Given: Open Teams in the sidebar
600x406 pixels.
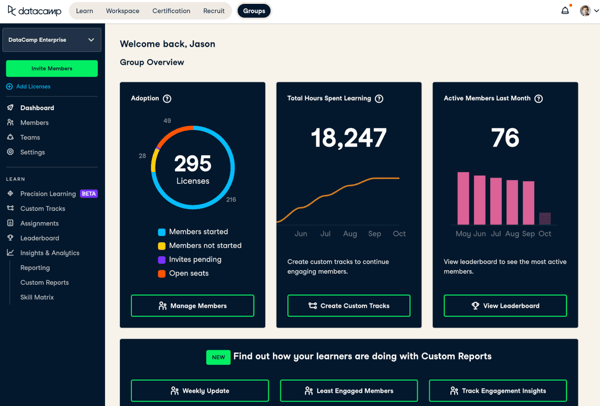Looking at the screenshot, I should 30,137.
